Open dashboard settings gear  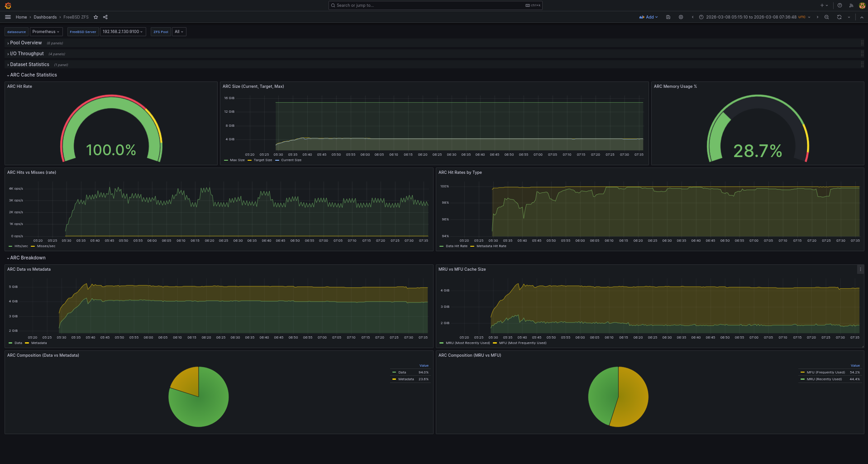click(681, 17)
